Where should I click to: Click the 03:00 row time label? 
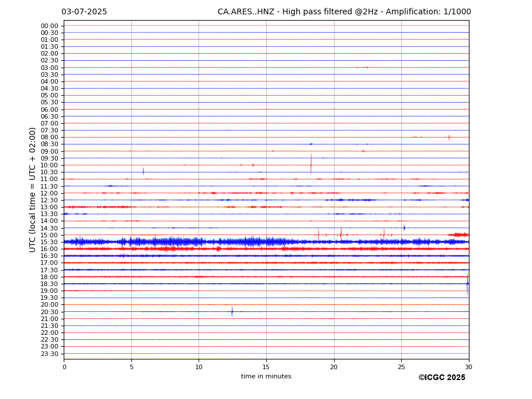[x=49, y=68]
